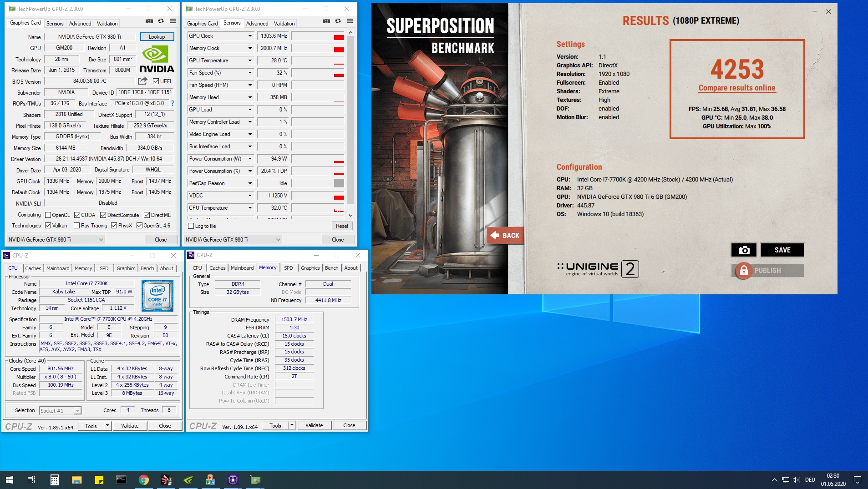Toggle the UEFI checkbox

(x=156, y=81)
